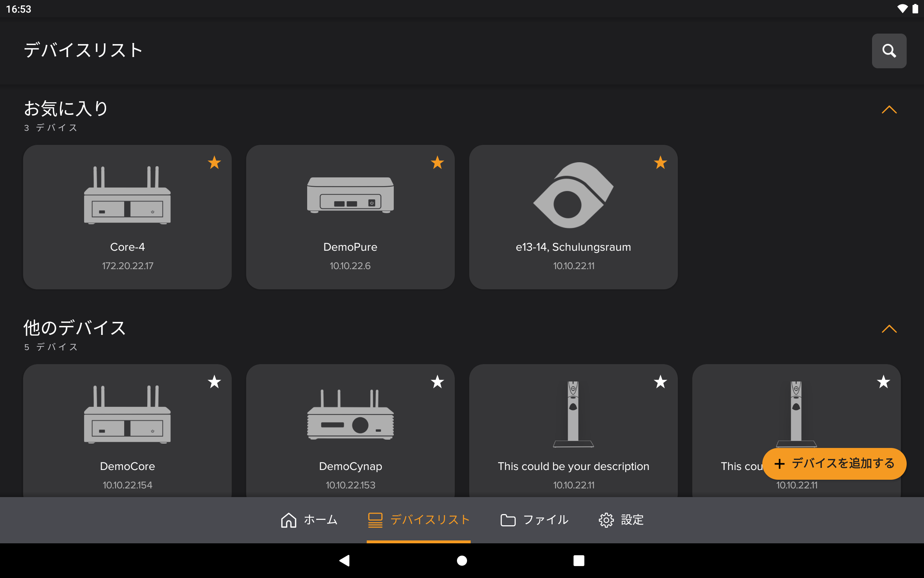The image size is (924, 578).
Task: Favorite DemoCynap using its star
Action: click(x=437, y=382)
